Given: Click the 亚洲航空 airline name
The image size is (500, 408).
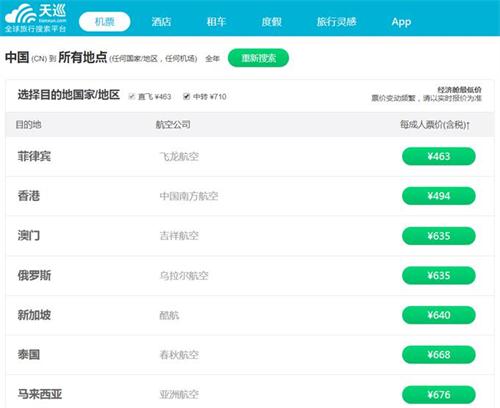Looking at the screenshot, I should 179,395.
